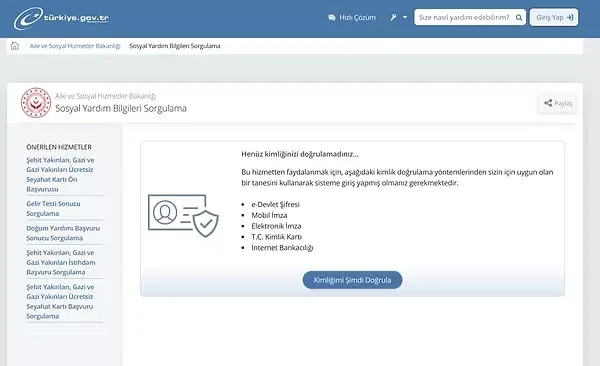Image resolution: width=600 pixels, height=366 pixels.
Task: Click 'e-Devlet Şifresi' list item
Action: pyautogui.click(x=276, y=204)
